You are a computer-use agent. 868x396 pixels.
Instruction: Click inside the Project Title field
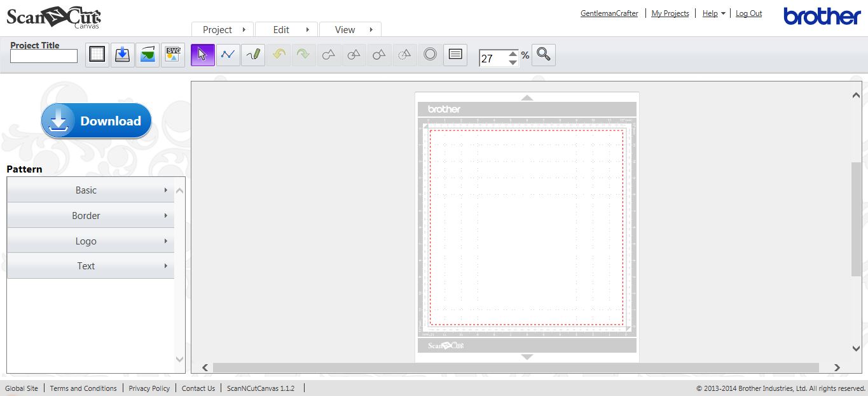pos(43,56)
